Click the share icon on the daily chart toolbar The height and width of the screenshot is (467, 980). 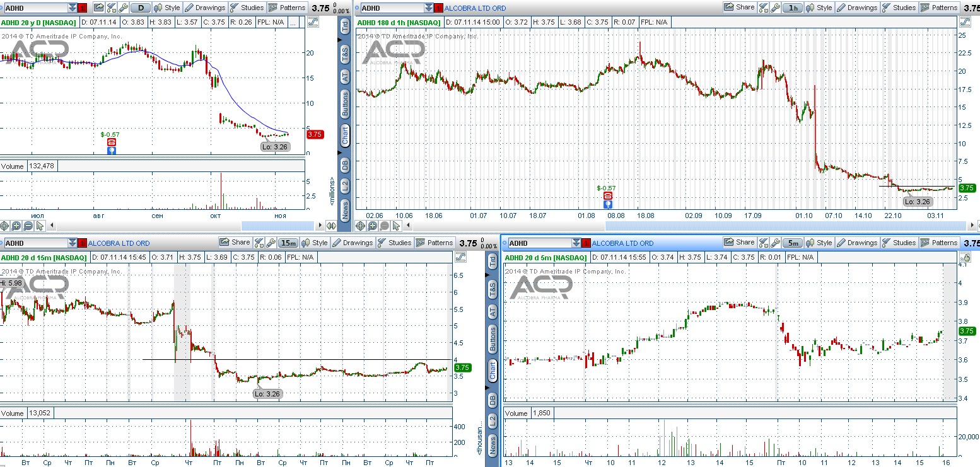[x=99, y=8]
